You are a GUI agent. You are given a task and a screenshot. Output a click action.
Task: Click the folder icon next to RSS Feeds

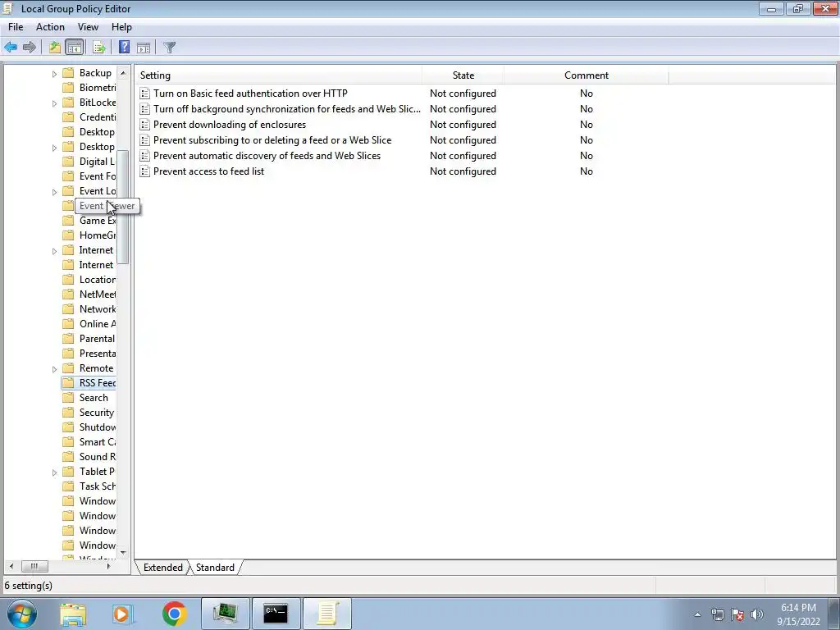point(68,382)
